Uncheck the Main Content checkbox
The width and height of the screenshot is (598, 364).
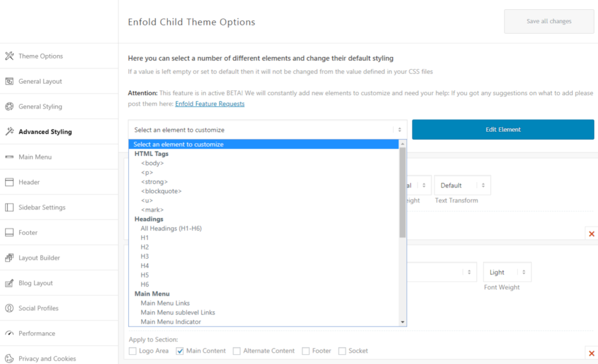coord(180,351)
